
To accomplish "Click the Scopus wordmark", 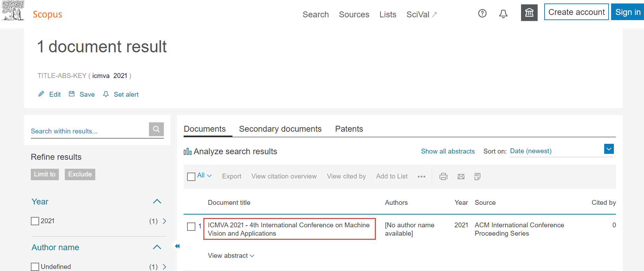I will [47, 15].
